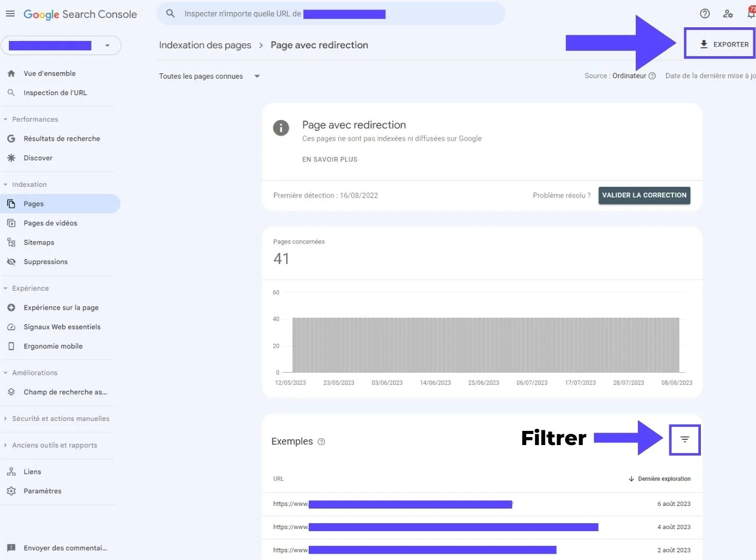
Task: Open the Toutes les pages connues dropdown
Action: pyautogui.click(x=209, y=76)
